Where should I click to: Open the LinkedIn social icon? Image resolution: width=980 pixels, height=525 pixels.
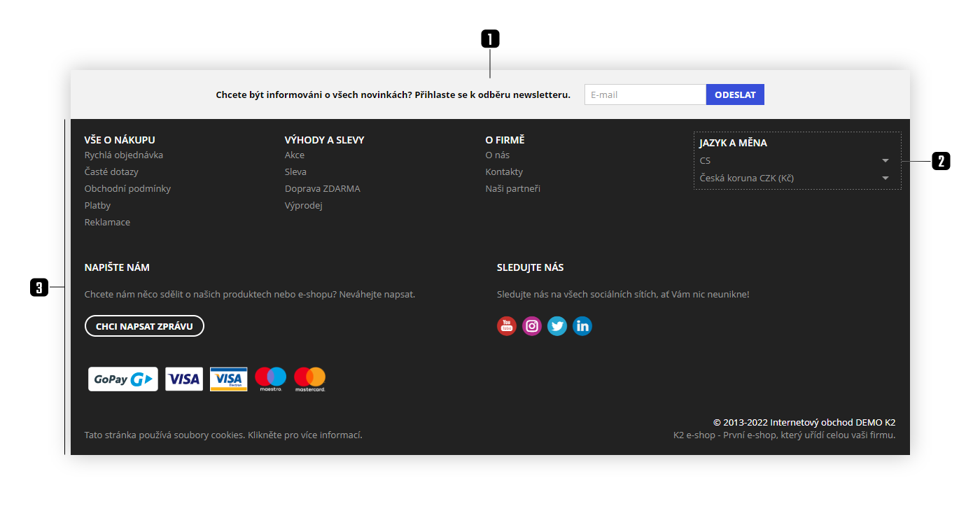[582, 326]
